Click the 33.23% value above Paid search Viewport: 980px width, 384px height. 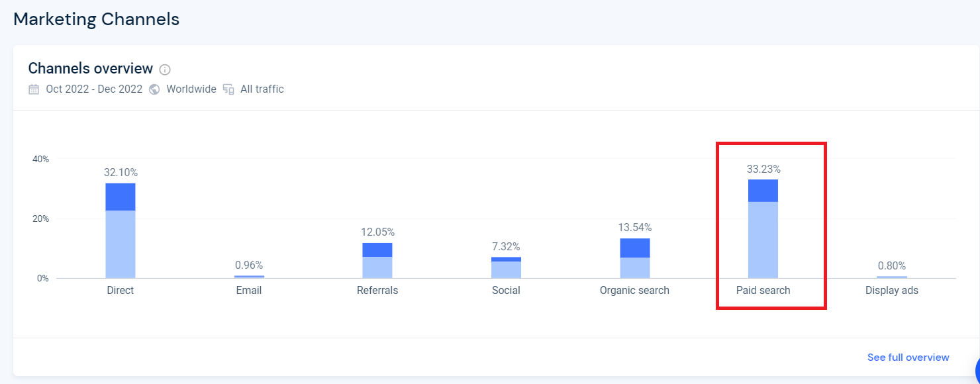click(x=763, y=169)
